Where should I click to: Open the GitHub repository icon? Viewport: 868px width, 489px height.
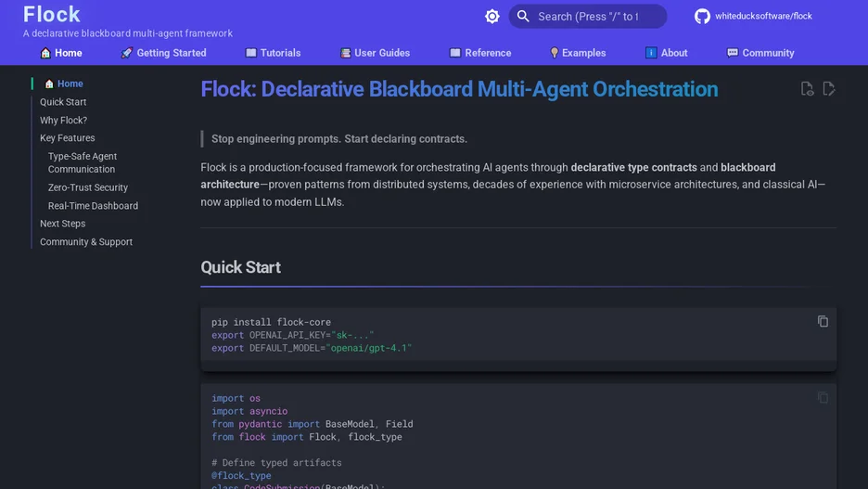point(702,16)
